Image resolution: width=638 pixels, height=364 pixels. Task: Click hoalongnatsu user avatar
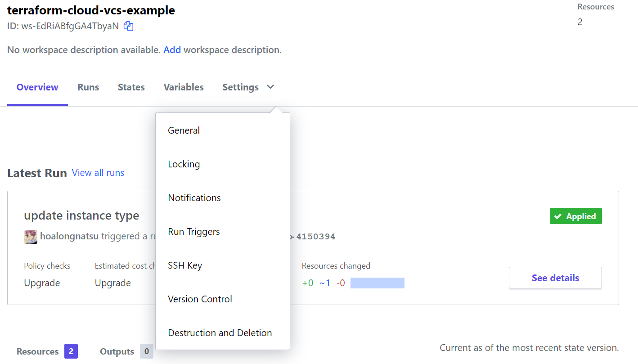pos(31,237)
